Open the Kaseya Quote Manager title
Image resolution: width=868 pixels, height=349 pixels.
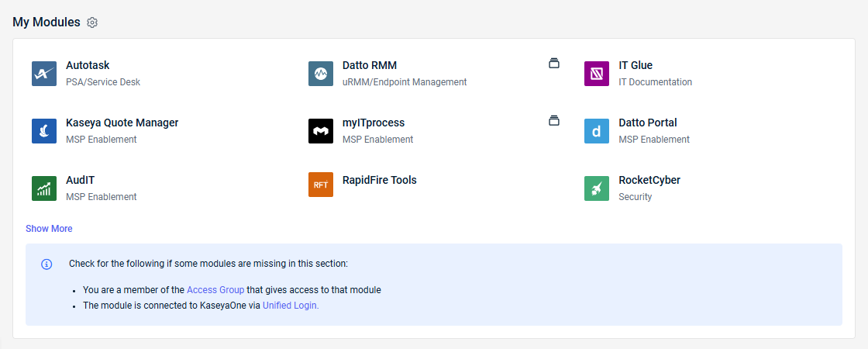coord(122,123)
